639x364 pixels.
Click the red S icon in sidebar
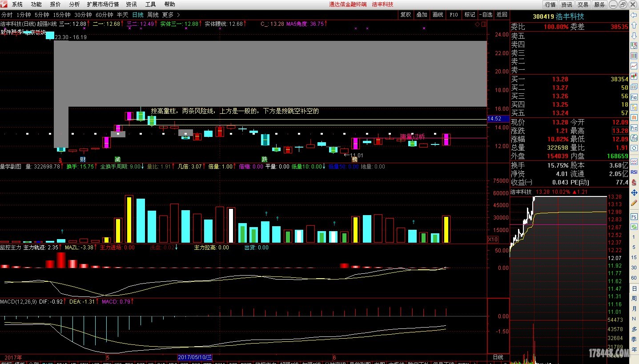click(x=634, y=181)
